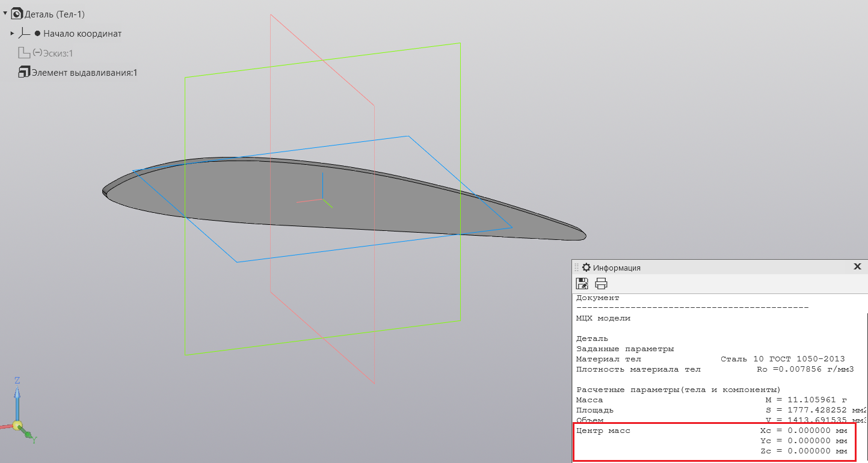Image resolution: width=868 pixels, height=463 pixels.
Task: Click the Деталь (Тел-1) root label
Action: (x=55, y=14)
